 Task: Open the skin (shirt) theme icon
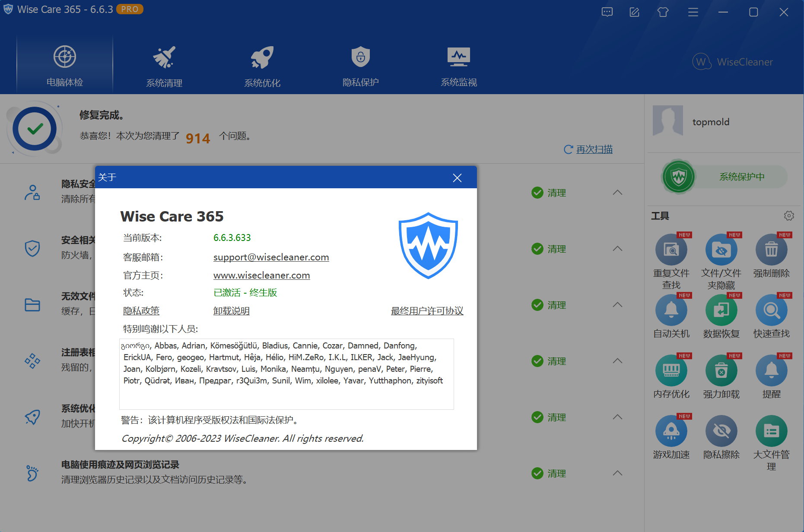point(663,12)
